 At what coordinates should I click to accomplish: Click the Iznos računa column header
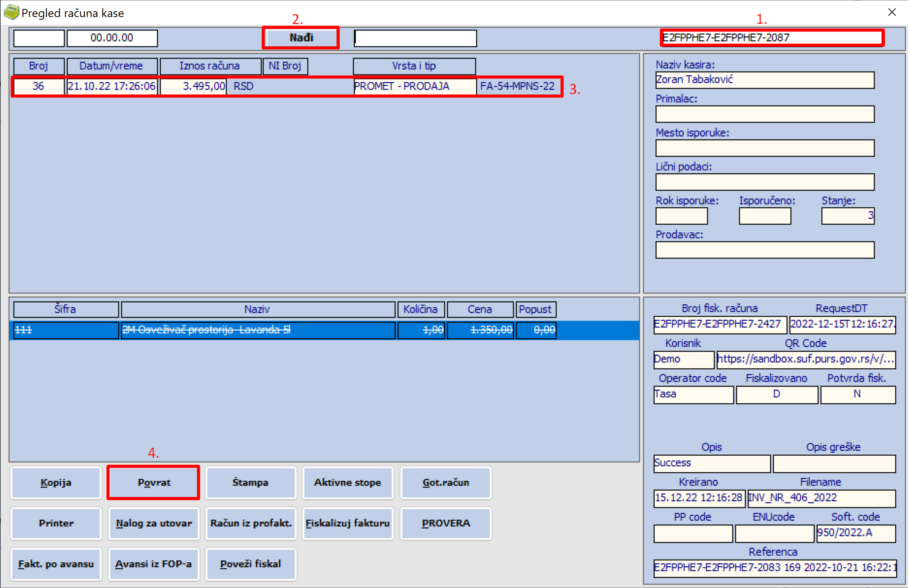pos(210,66)
